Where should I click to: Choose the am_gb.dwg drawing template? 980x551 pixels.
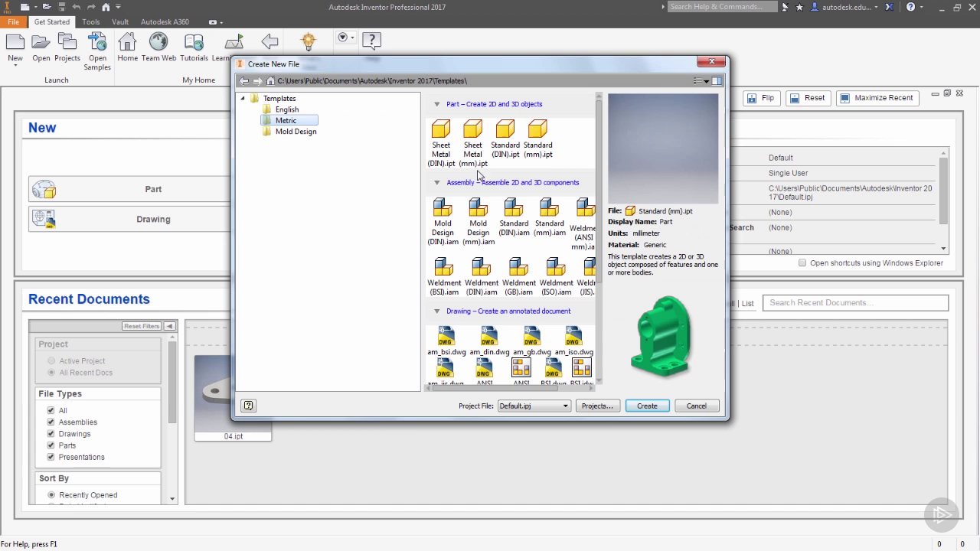click(x=532, y=341)
